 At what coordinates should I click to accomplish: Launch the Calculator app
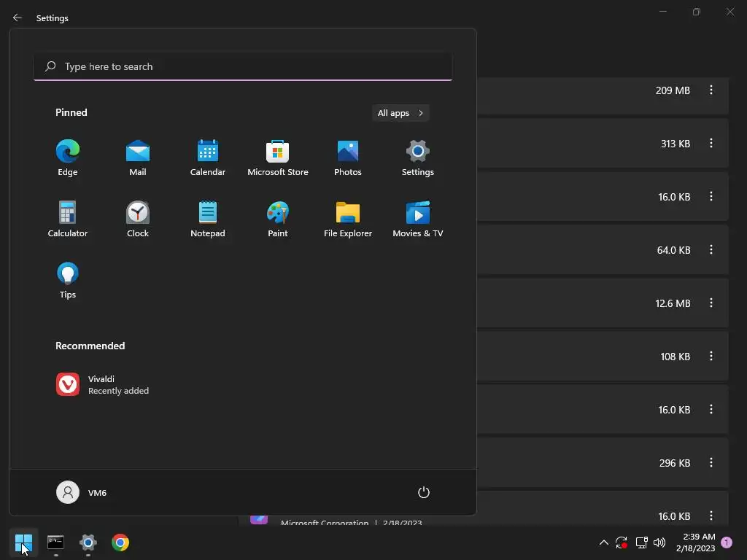(68, 219)
